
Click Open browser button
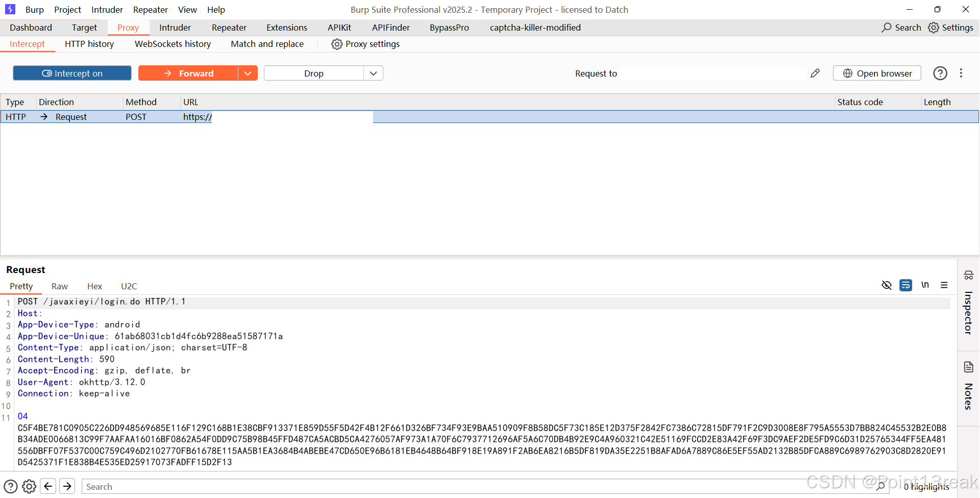(x=877, y=73)
